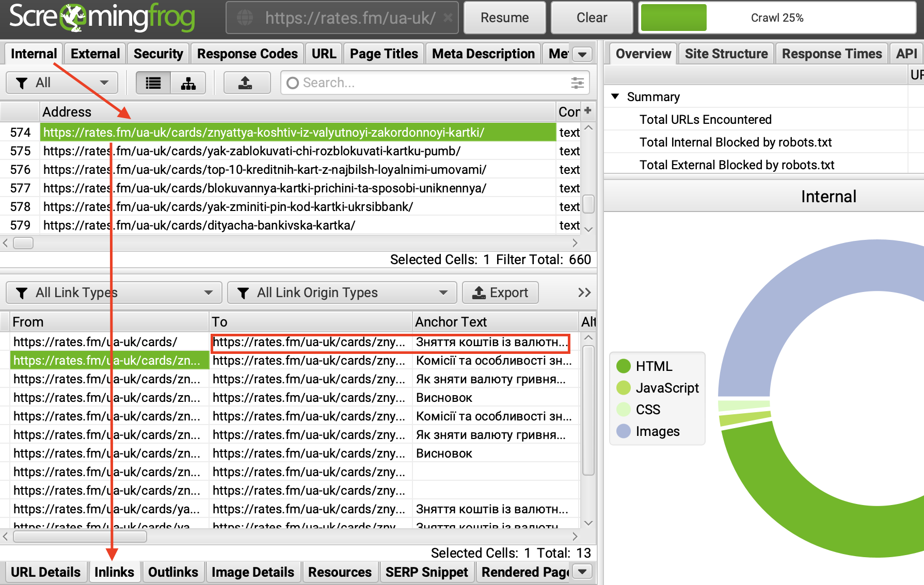Open All Link Types dropdown
924x585 pixels.
click(114, 293)
